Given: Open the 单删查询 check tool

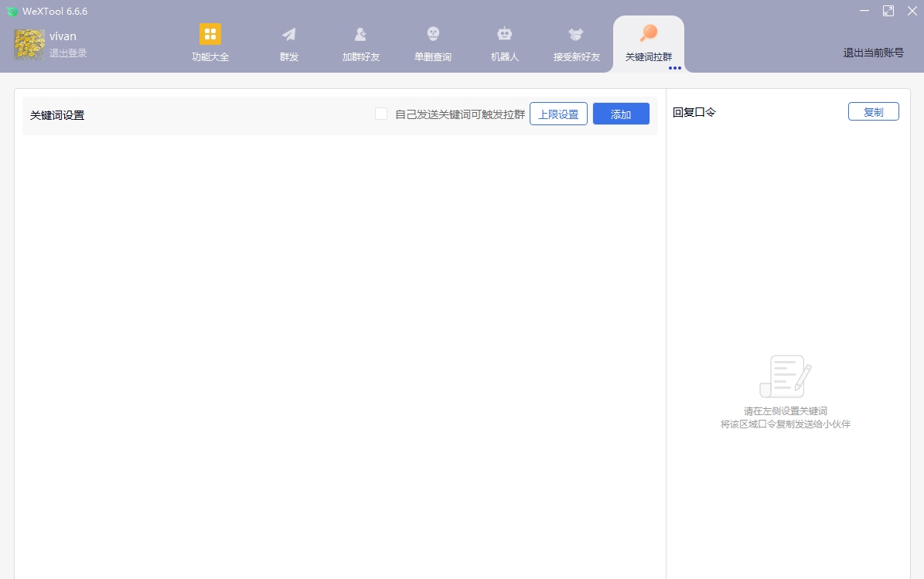Looking at the screenshot, I should (432, 43).
